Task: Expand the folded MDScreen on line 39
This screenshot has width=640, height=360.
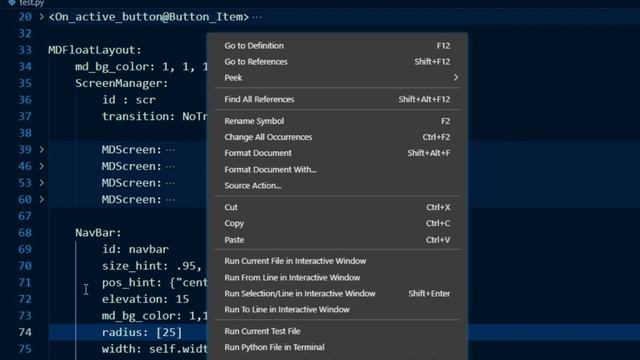Action: point(42,150)
